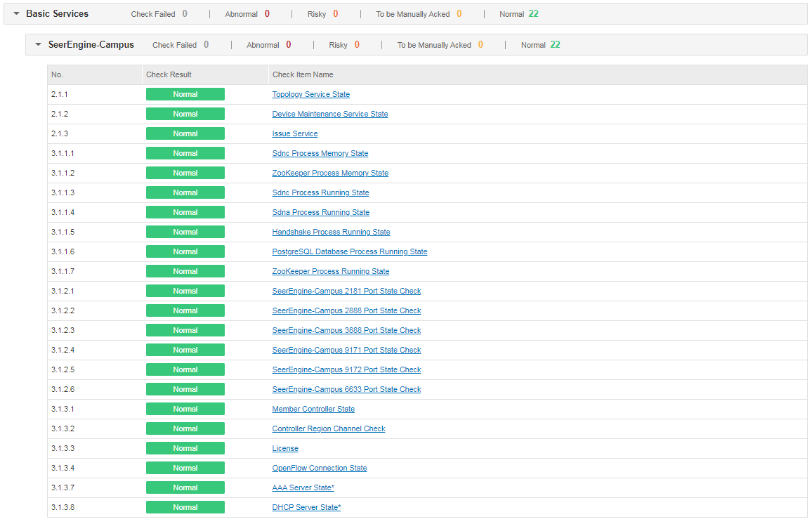This screenshot has width=812, height=524.
Task: Select row number 3.1.1.1
Action: click(63, 153)
